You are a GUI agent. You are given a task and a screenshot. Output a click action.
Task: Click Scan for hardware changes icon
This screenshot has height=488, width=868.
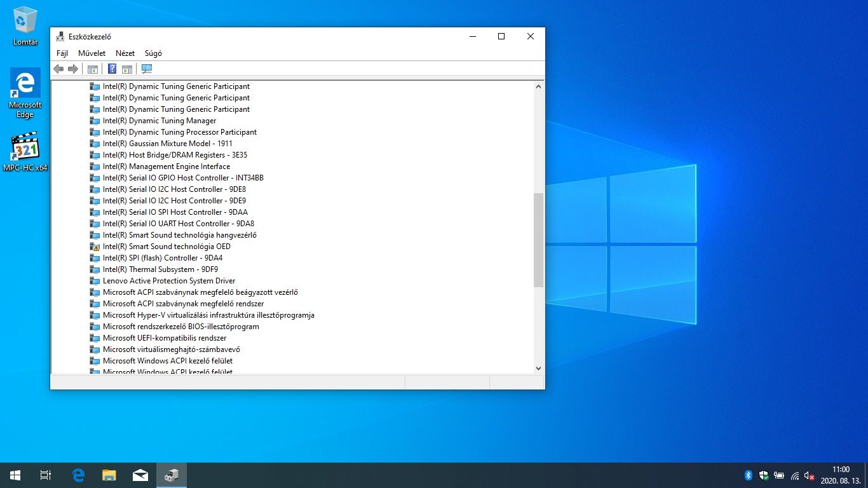147,69
